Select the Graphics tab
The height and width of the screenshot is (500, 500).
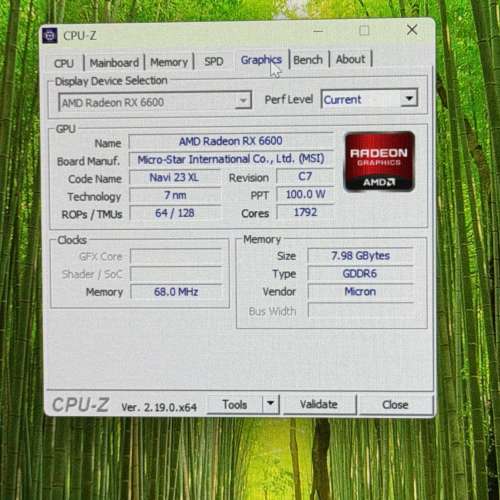coord(261,60)
